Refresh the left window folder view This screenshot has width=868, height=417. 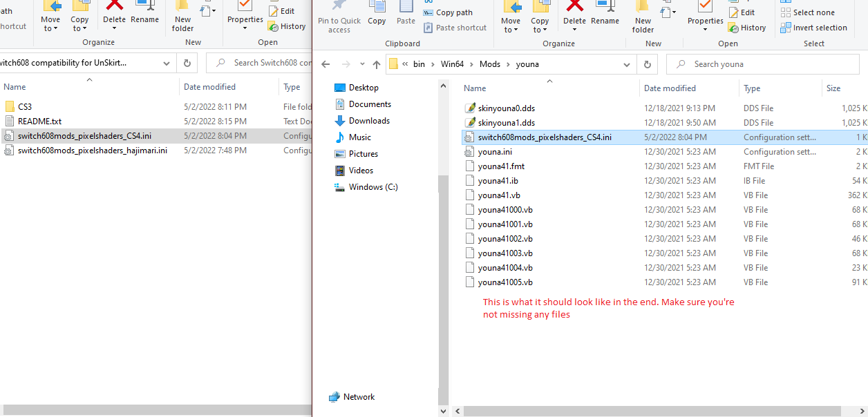[187, 63]
